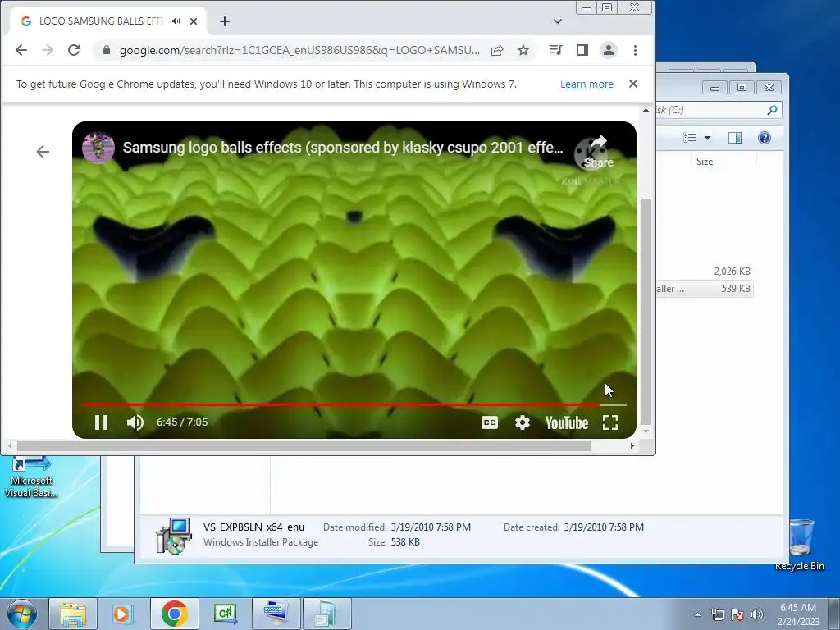Reload the current Chrome page
Screen dimensions: 840x630
(74, 50)
